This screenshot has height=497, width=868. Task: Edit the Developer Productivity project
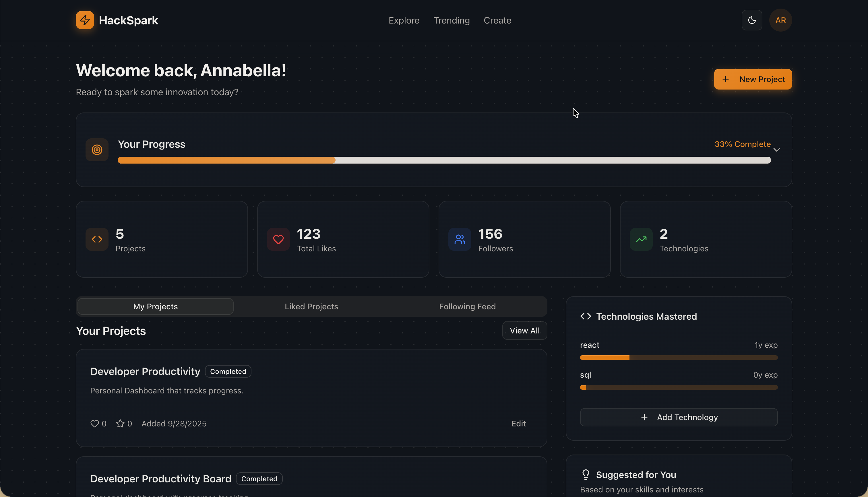518,424
